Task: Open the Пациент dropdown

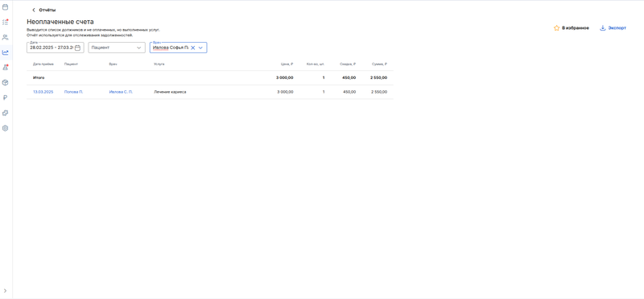Action: (x=117, y=48)
